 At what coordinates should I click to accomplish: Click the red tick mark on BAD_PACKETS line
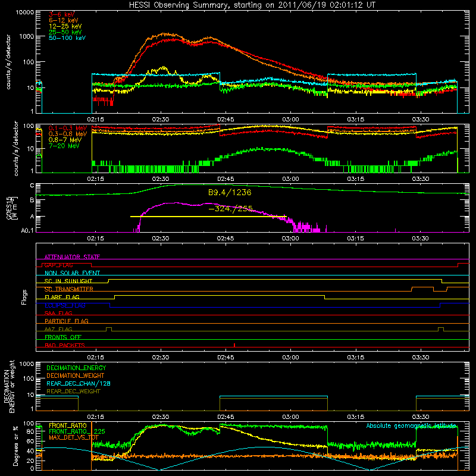click(x=234, y=345)
